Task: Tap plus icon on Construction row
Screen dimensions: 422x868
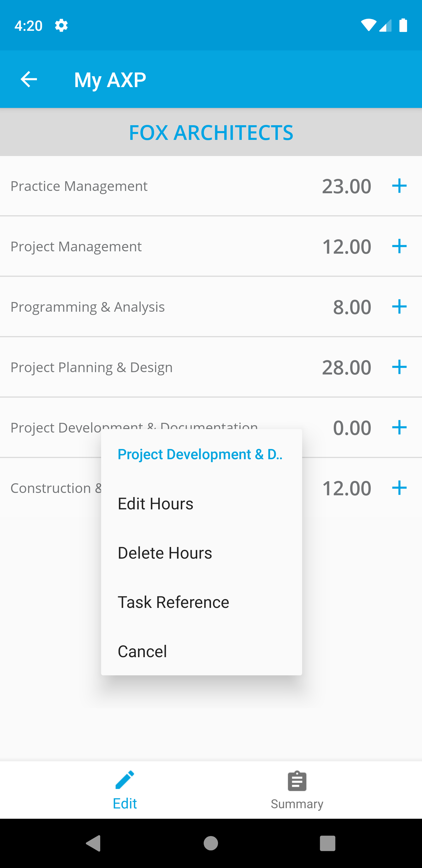Action: (x=399, y=488)
